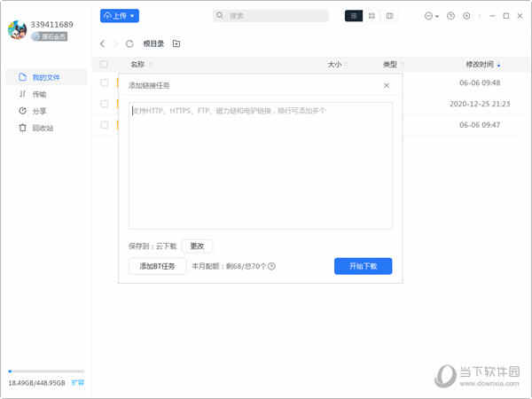532x399 pixels.
Task: Open 传输 in the sidebar
Action: point(38,94)
